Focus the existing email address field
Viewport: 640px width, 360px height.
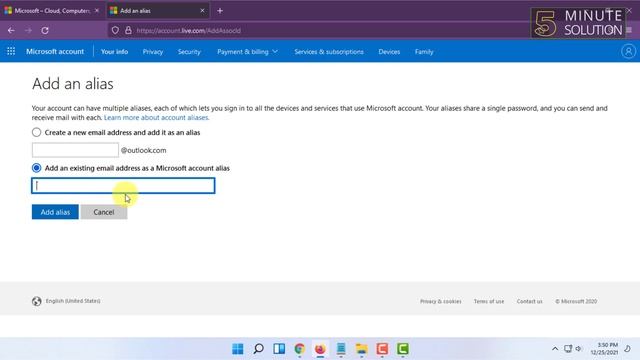[x=123, y=186]
